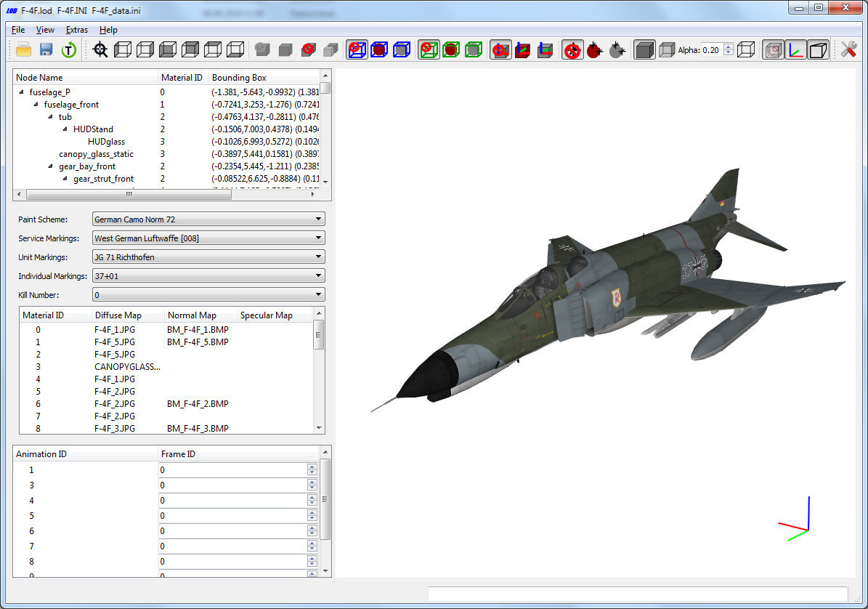Click the blue floppy disk save icon

tap(46, 50)
